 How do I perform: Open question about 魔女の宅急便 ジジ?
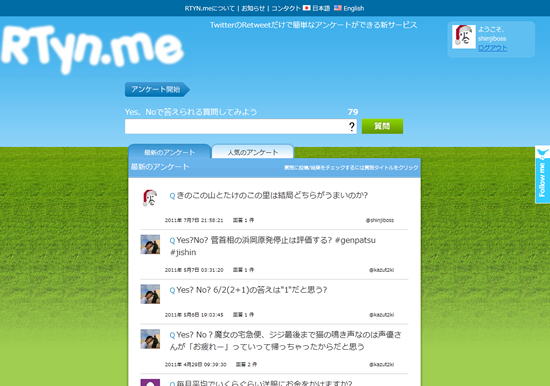(286, 340)
